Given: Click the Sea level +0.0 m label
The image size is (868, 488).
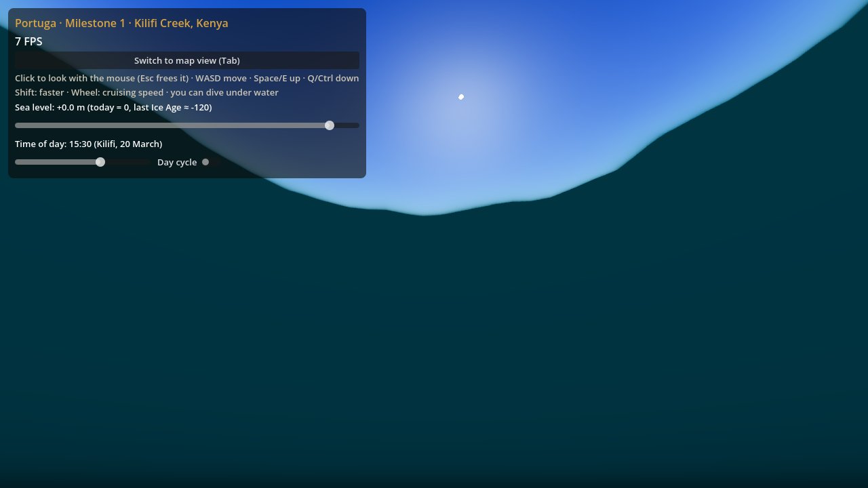Looking at the screenshot, I should pos(113,107).
